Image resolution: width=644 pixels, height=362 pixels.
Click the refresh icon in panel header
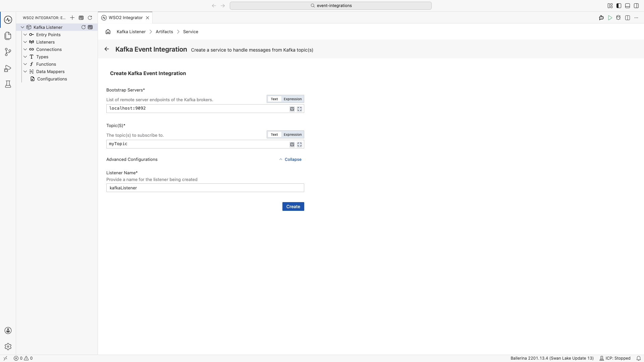(90, 18)
